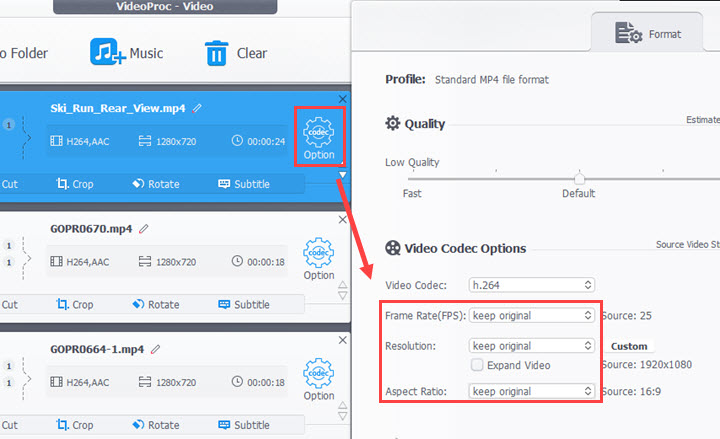Screen dimensions: 720x439
Task: Adjust the Quality slider handle at Default
Action: coord(579,178)
